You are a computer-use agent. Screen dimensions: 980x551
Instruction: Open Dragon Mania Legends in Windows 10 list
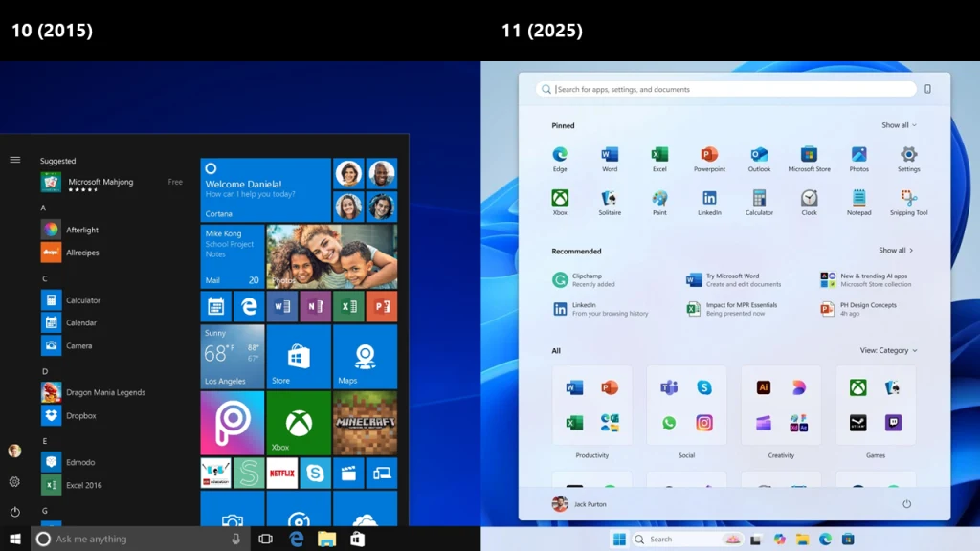coord(93,392)
